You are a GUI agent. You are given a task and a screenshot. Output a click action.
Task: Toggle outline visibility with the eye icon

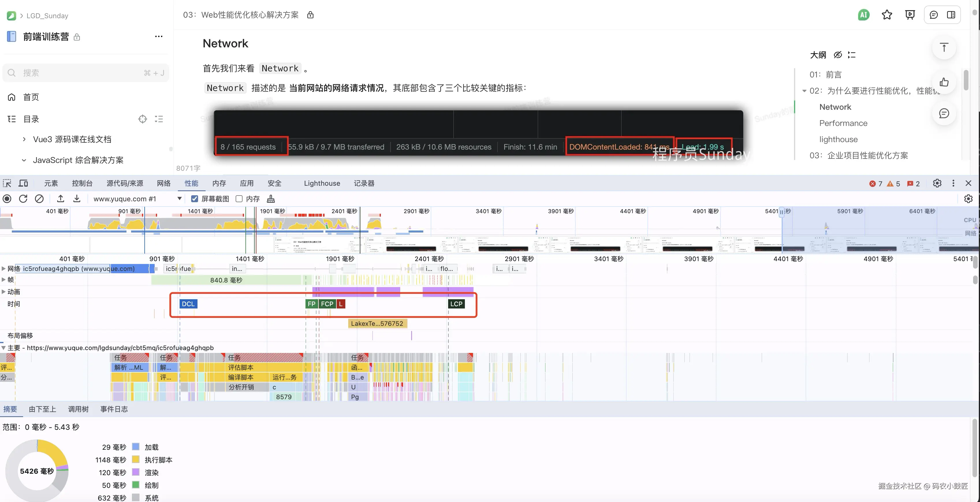pyautogui.click(x=838, y=55)
